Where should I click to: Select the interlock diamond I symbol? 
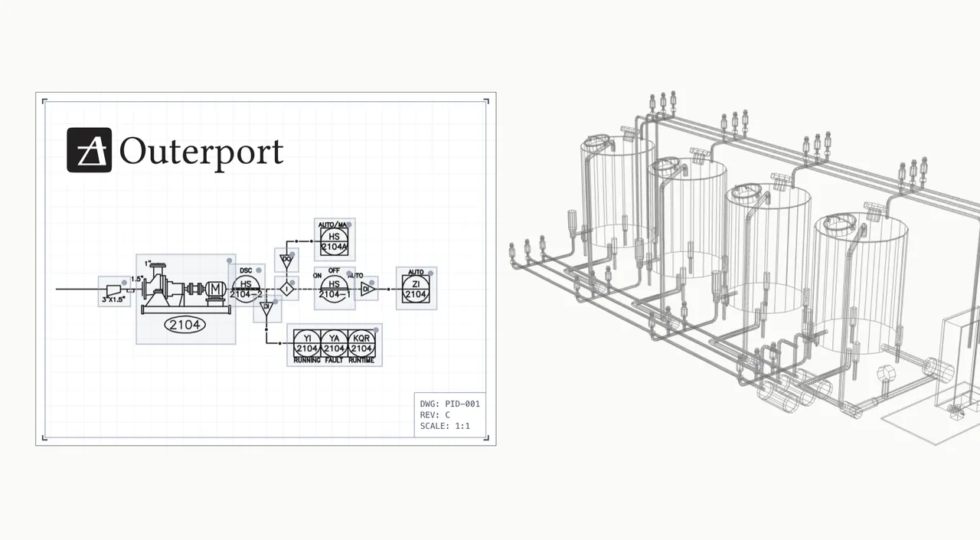(x=286, y=289)
